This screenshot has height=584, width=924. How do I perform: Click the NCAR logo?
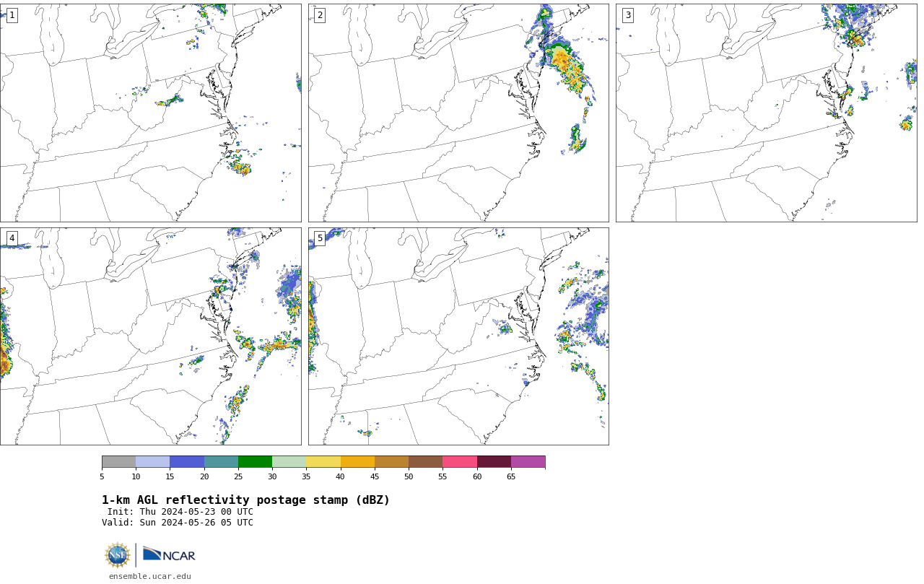169,554
